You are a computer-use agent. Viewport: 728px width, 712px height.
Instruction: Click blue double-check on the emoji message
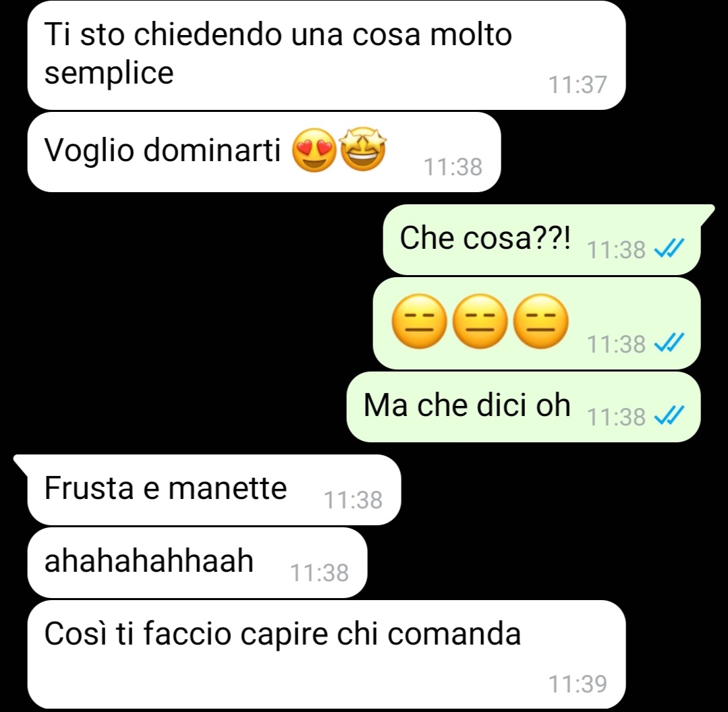(669, 343)
